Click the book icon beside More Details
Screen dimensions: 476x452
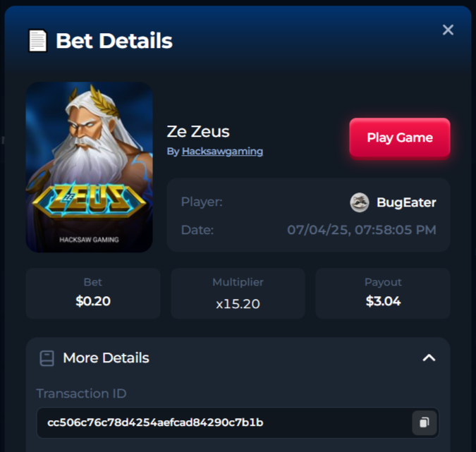tap(47, 358)
